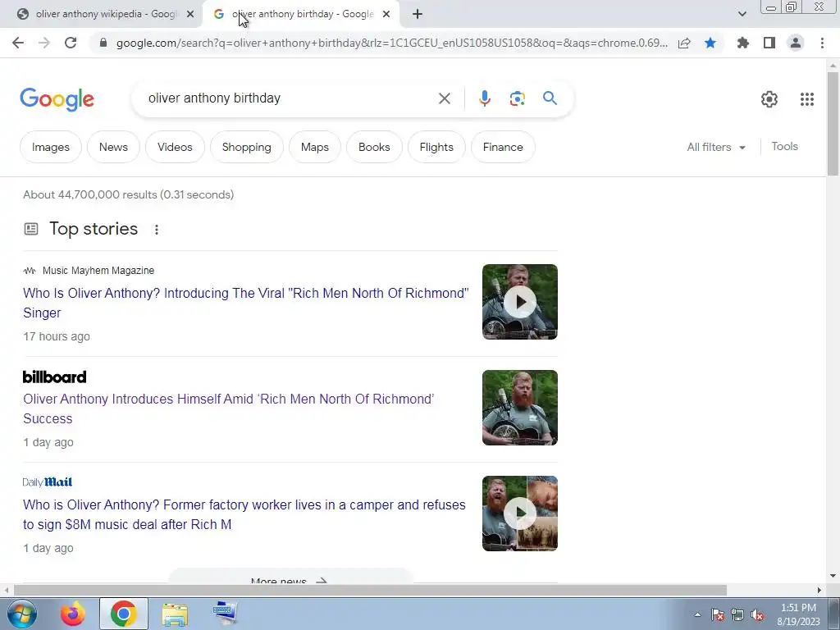Toggle the bookmark star

click(x=710, y=43)
